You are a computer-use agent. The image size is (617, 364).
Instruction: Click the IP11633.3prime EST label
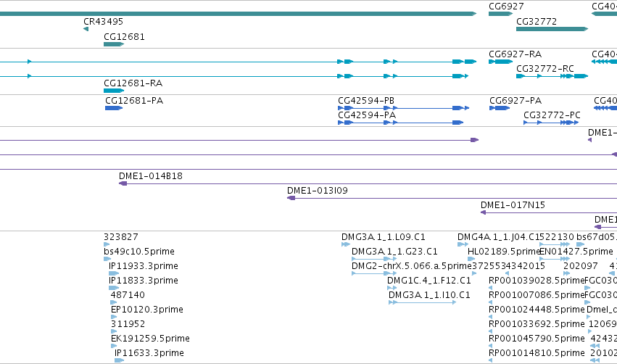[x=149, y=353]
